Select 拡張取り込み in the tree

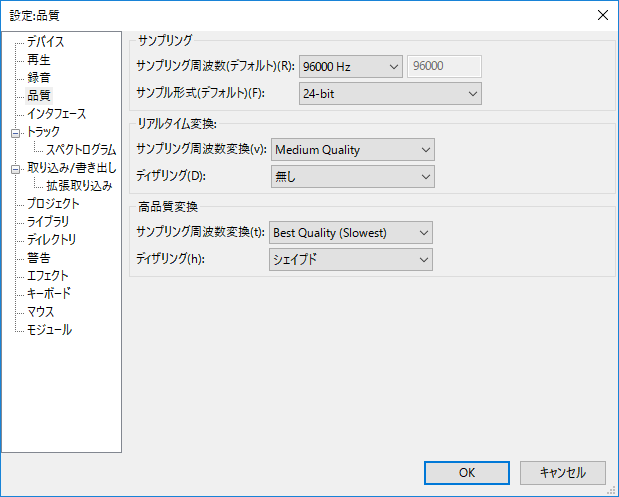pyautogui.click(x=79, y=186)
